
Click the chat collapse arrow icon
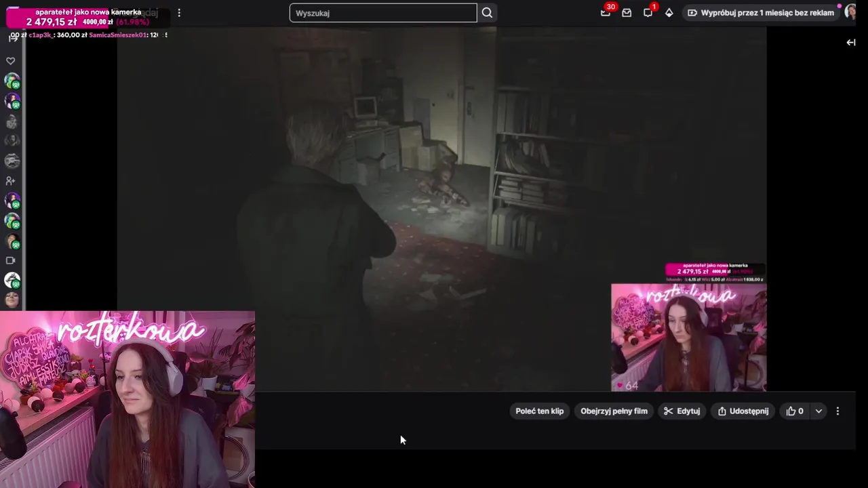851,42
